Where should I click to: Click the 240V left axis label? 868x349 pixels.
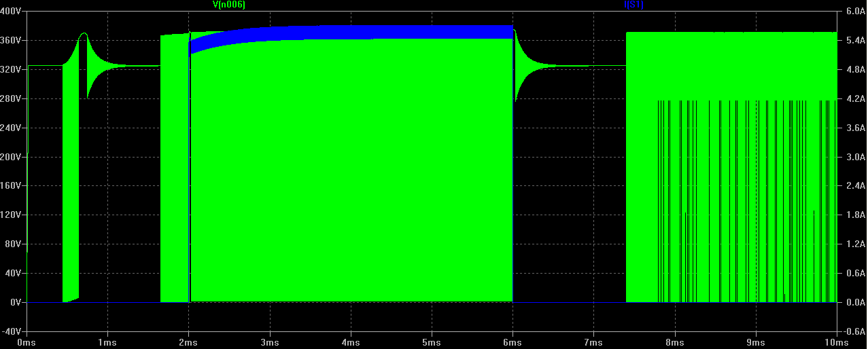coord(12,128)
